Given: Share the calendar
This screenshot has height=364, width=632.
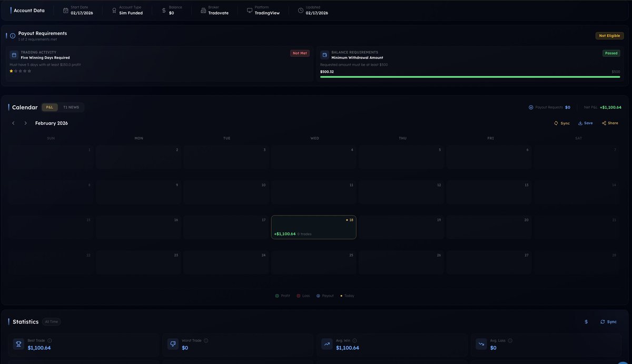Looking at the screenshot, I should tap(610, 123).
